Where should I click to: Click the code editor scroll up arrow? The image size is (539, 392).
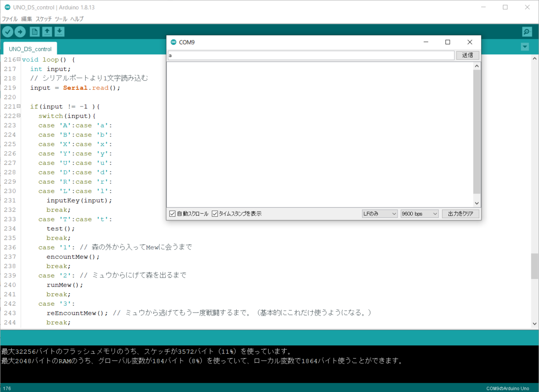tap(535, 59)
